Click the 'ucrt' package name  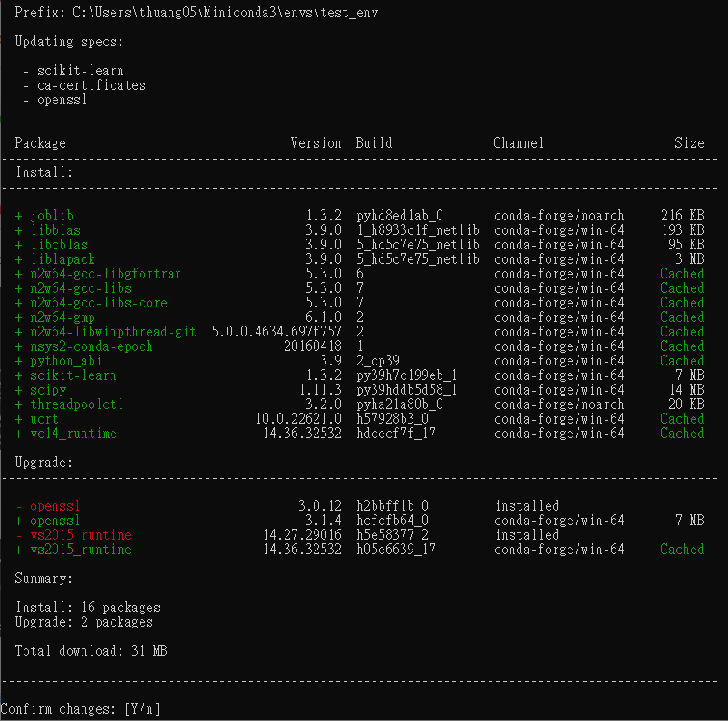[x=44, y=419]
